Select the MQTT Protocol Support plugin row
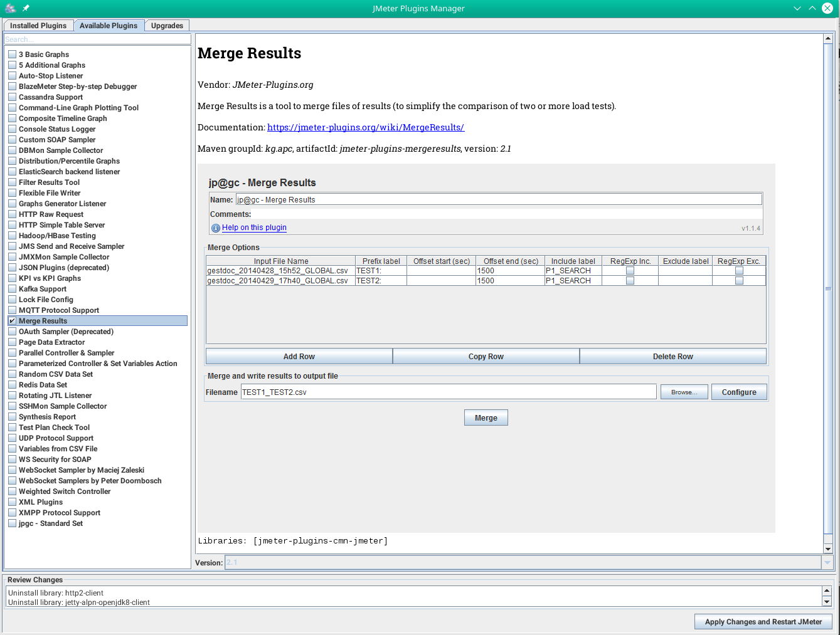Viewport: 840px width, 635px height. (x=97, y=310)
